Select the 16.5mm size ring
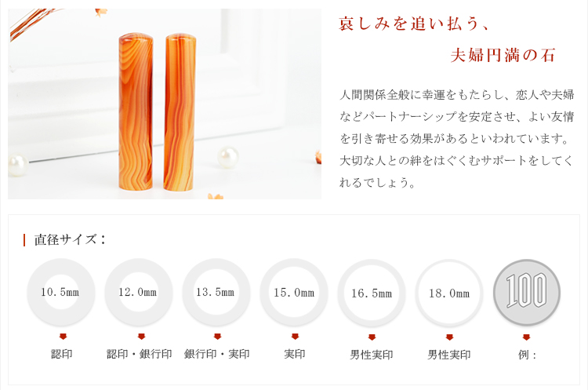Image resolution: width=588 pixels, height=390 pixels. [x=372, y=293]
